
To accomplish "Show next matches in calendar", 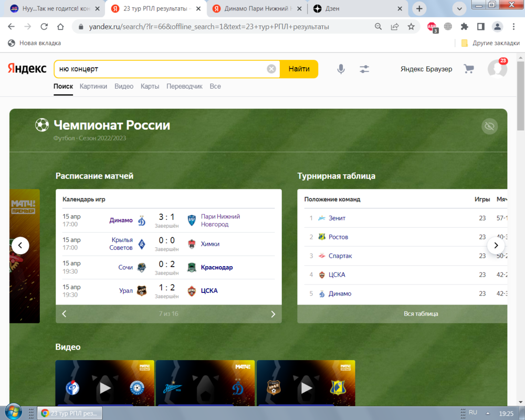I will coord(273,314).
